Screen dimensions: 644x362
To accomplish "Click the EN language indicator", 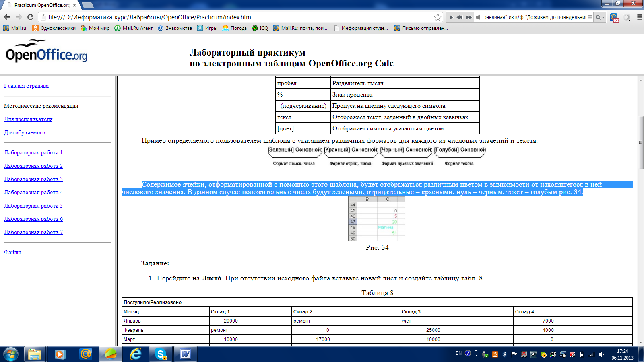I will tap(458, 354).
